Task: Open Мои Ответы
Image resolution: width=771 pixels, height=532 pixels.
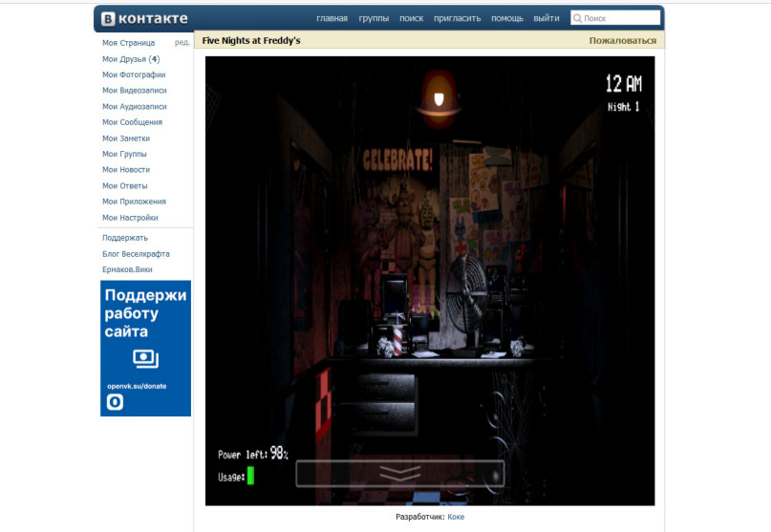Action: pos(125,186)
